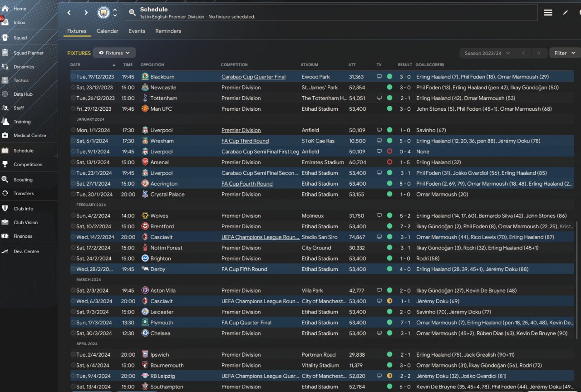Image resolution: width=581 pixels, height=392 pixels.
Task: Click the pencil edit icon
Action: [566, 13]
